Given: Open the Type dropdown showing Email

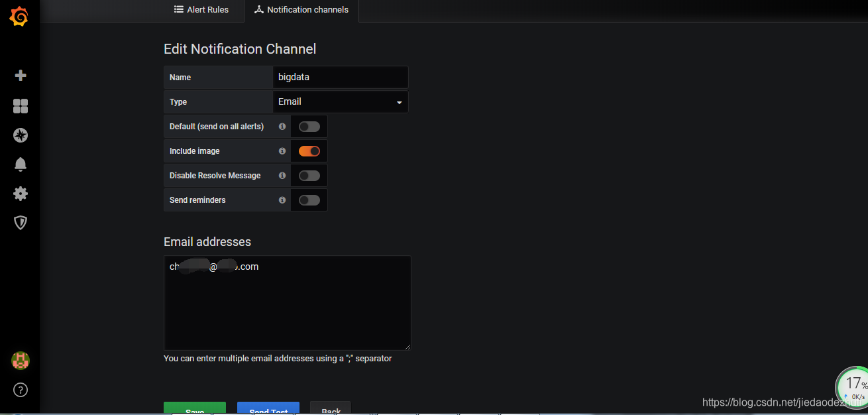Looking at the screenshot, I should coord(341,102).
